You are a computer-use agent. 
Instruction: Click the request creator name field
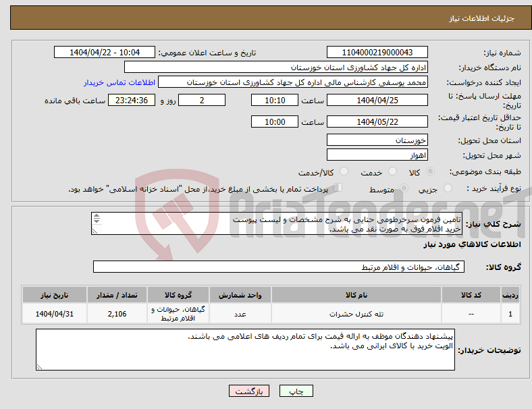[x=293, y=82]
